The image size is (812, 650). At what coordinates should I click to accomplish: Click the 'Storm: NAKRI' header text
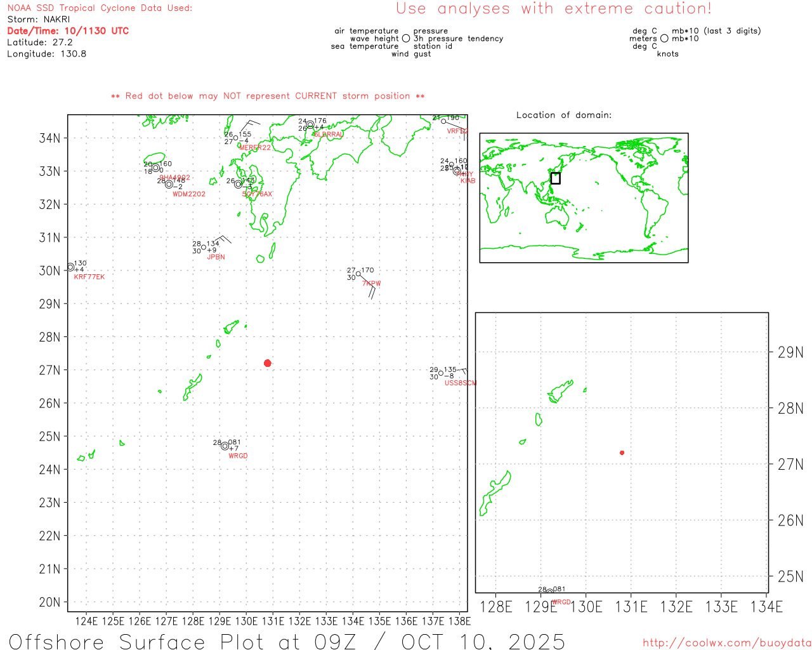click(39, 20)
